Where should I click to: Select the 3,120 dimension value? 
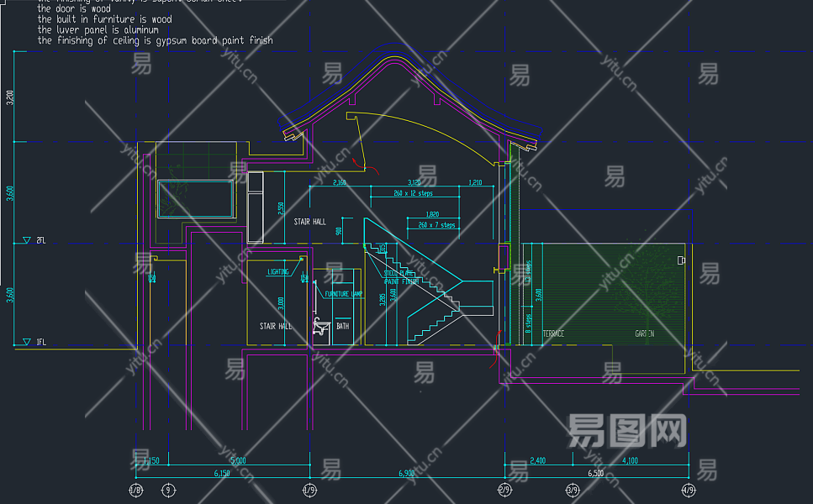414,182
